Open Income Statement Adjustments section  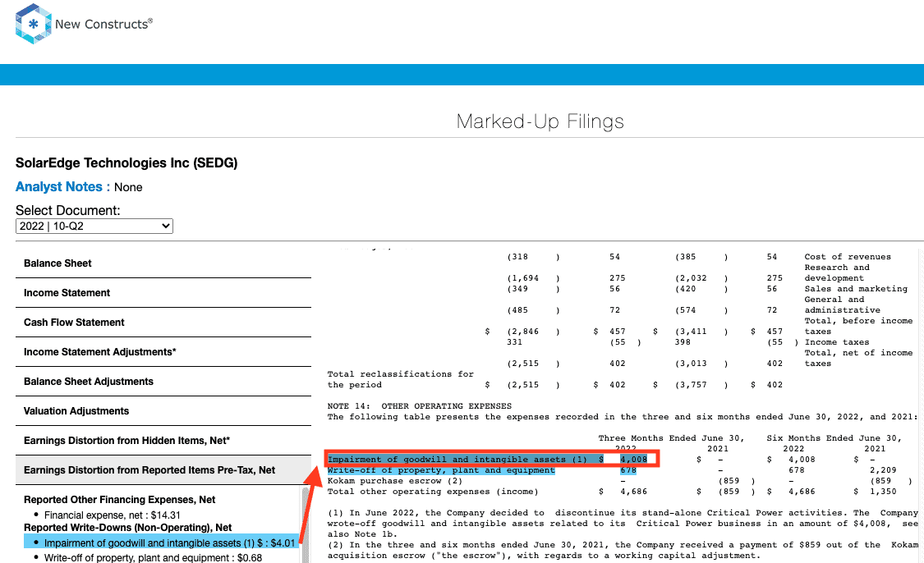[163, 351]
